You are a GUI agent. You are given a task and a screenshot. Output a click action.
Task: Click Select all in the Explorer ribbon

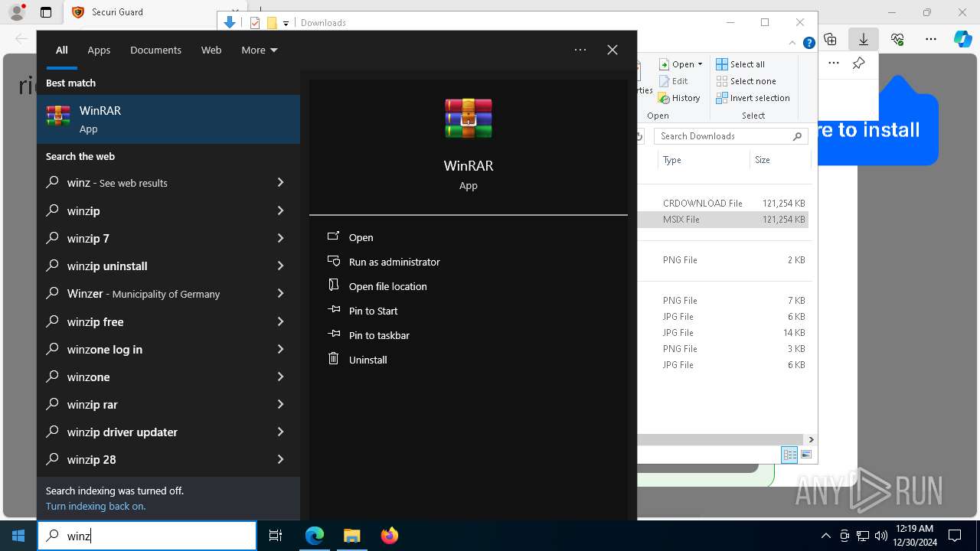tap(740, 64)
